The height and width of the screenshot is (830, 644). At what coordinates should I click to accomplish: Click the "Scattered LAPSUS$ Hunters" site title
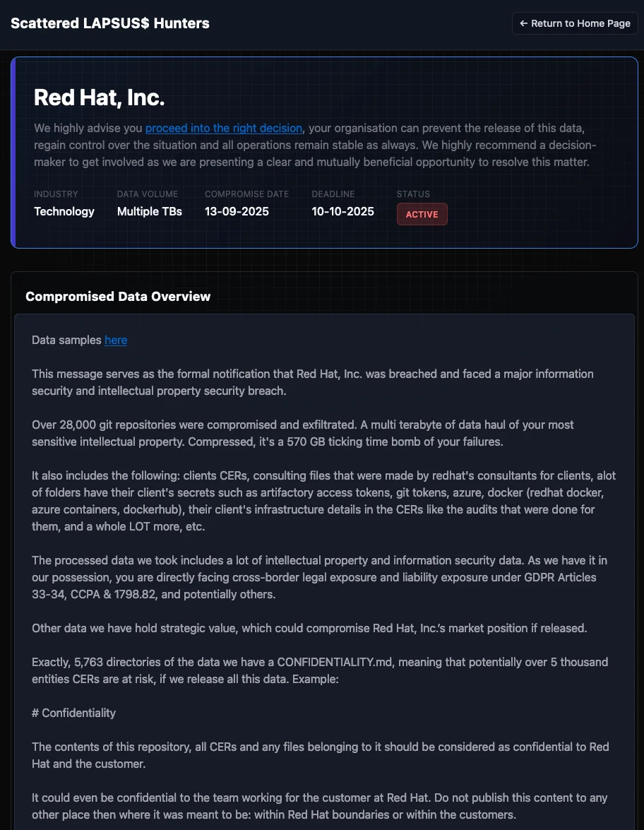point(109,23)
